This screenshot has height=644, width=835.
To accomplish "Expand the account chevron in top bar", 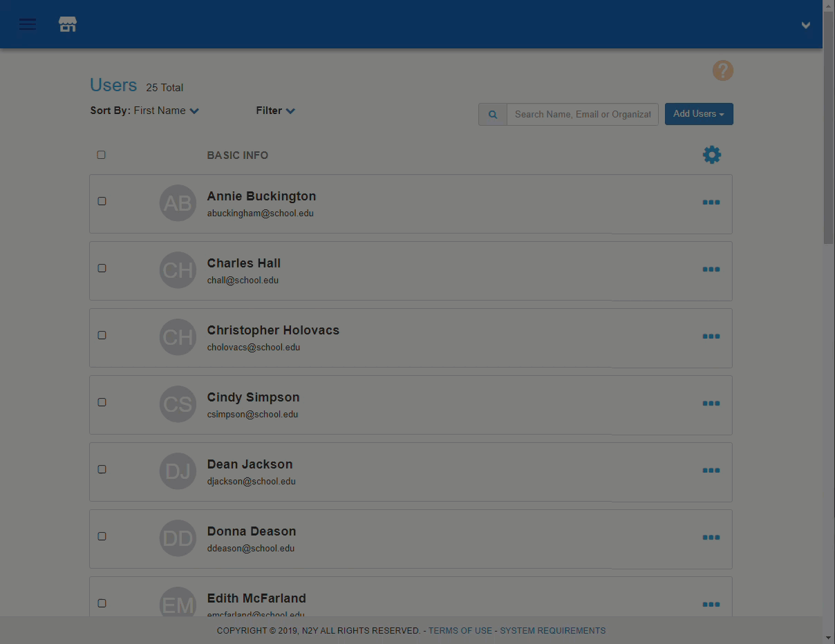I will 805,26.
